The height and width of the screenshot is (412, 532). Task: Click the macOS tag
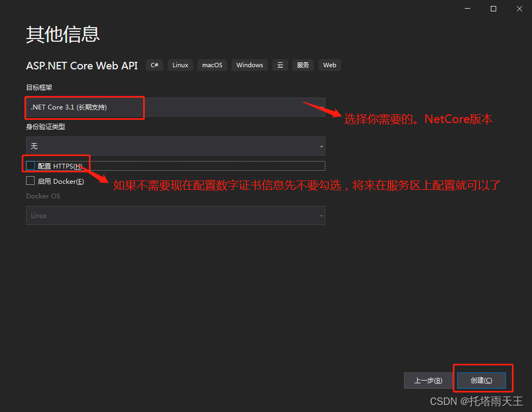(213, 65)
